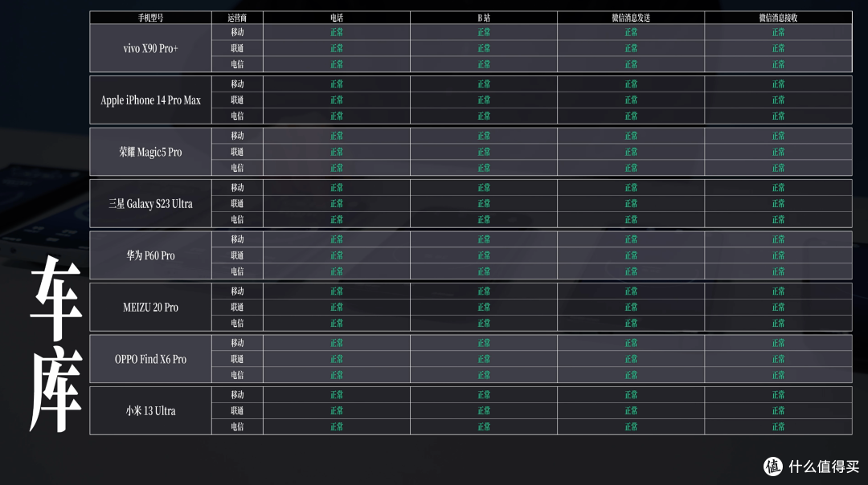Select the Apple iPhone 14 Pro Max cell

(x=150, y=100)
